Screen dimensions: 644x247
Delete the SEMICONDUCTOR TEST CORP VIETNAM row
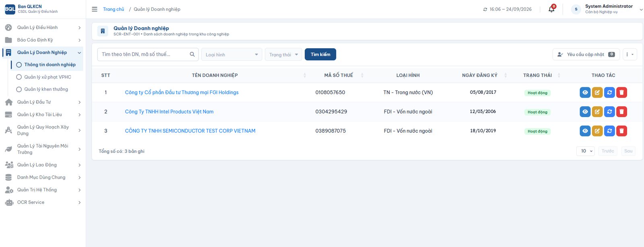[621, 131]
